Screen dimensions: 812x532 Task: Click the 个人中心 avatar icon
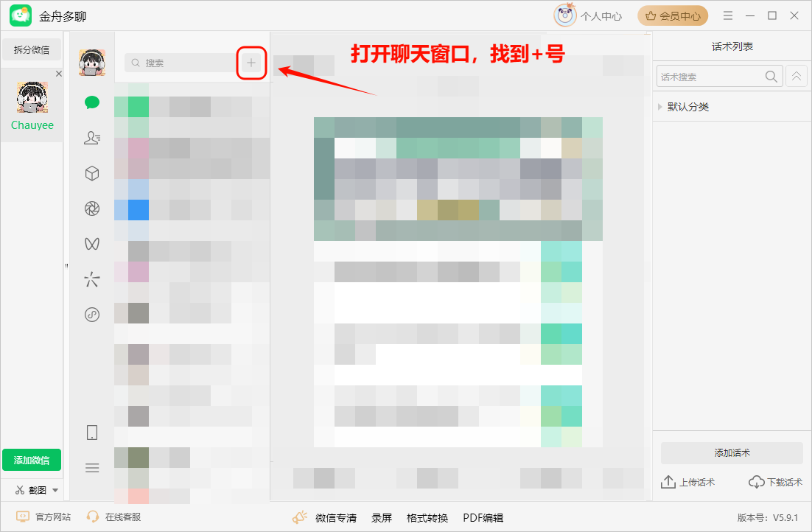pyautogui.click(x=565, y=15)
